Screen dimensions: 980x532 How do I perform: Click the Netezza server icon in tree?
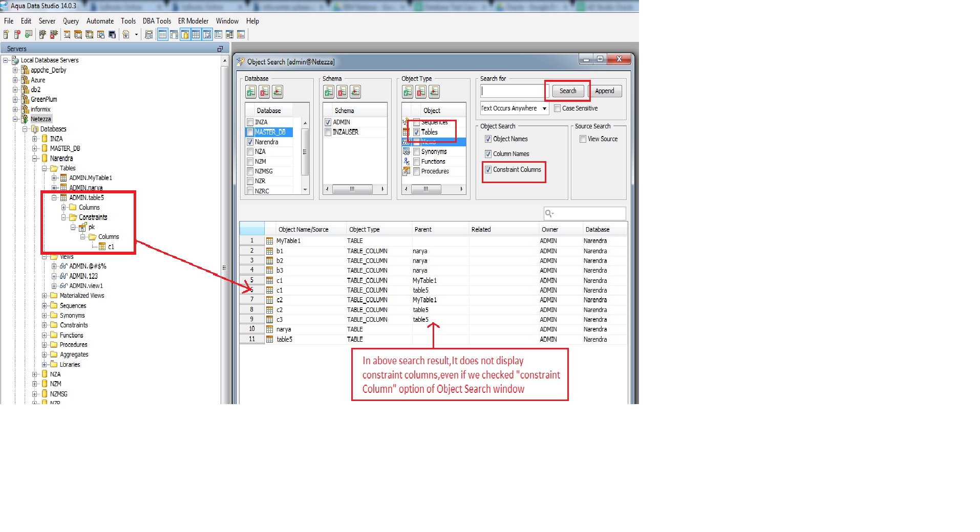tap(25, 119)
